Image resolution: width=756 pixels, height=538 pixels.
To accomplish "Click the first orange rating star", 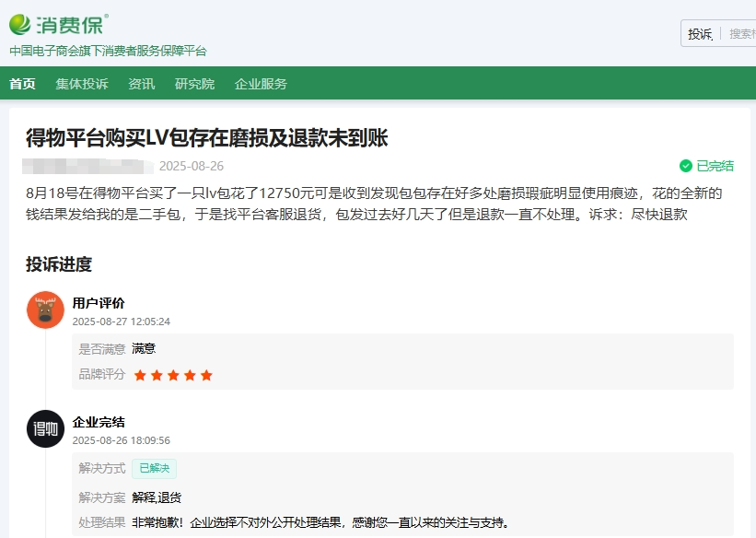I will [140, 375].
